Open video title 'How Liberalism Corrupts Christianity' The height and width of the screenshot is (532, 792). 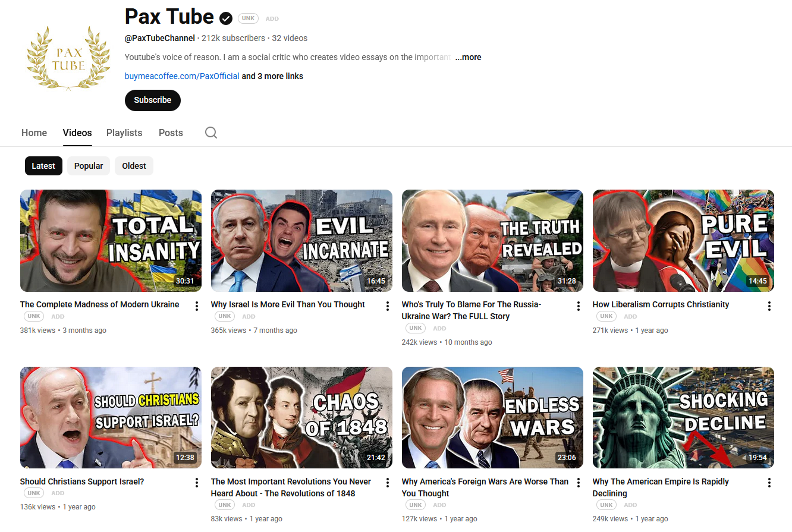coord(661,304)
